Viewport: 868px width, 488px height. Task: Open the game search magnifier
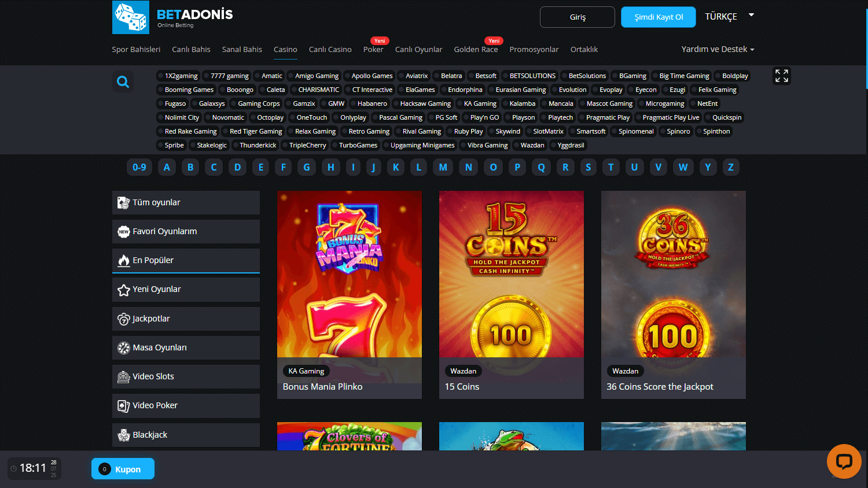[x=123, y=82]
